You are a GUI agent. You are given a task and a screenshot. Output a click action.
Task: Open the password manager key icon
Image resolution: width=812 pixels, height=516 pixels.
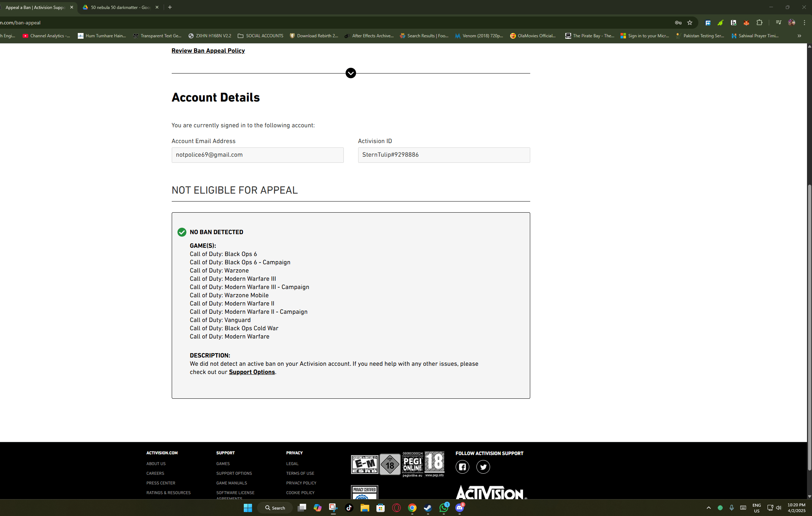(x=678, y=23)
